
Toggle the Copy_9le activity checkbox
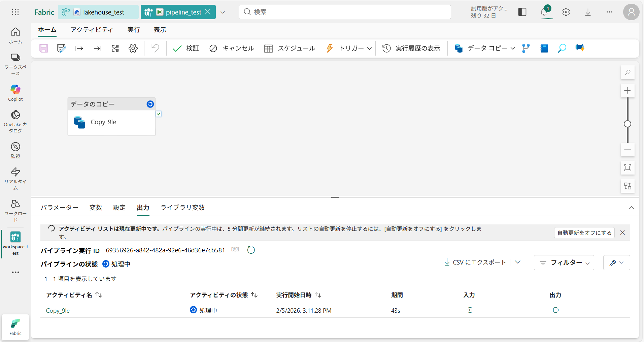tap(159, 114)
